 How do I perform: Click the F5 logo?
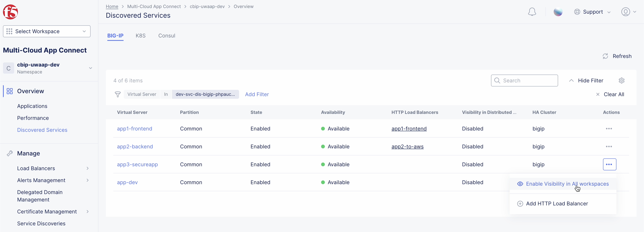[x=10, y=12]
